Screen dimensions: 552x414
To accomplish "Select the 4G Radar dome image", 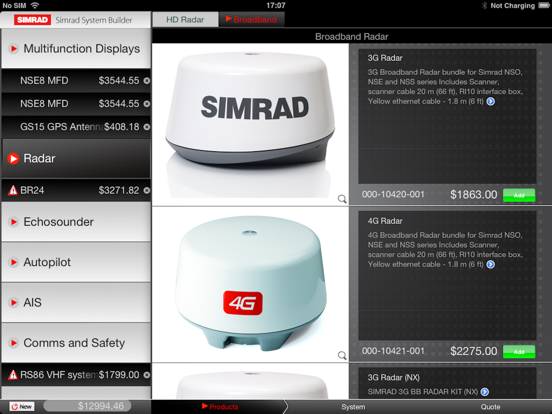I will tap(251, 284).
